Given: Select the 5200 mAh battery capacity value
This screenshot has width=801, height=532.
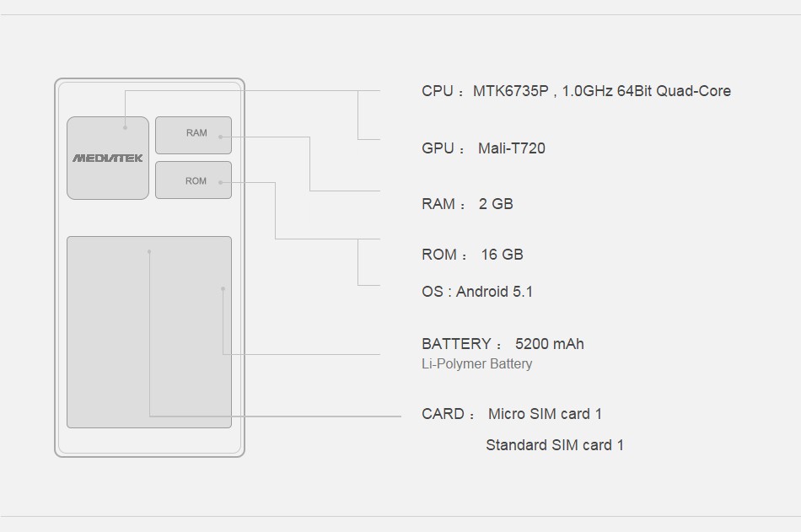Looking at the screenshot, I should 549,344.
